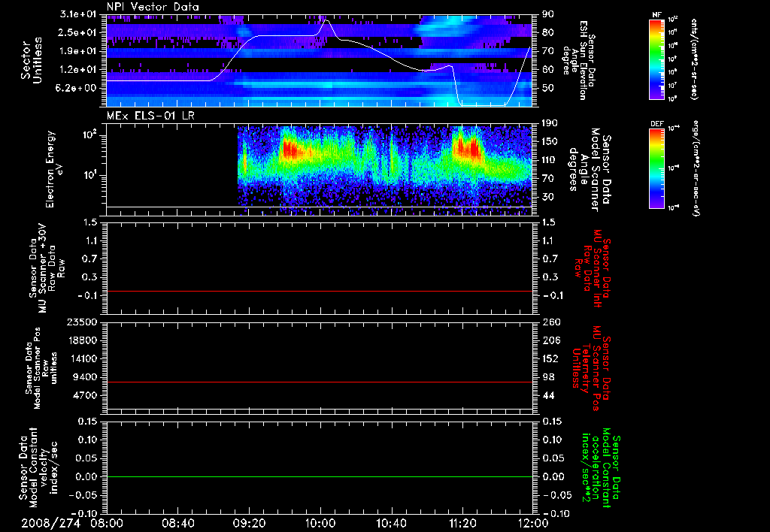Viewport: 770px width, 532px height.
Task: Click the Sector Unitless axis title
Action: pos(32,60)
